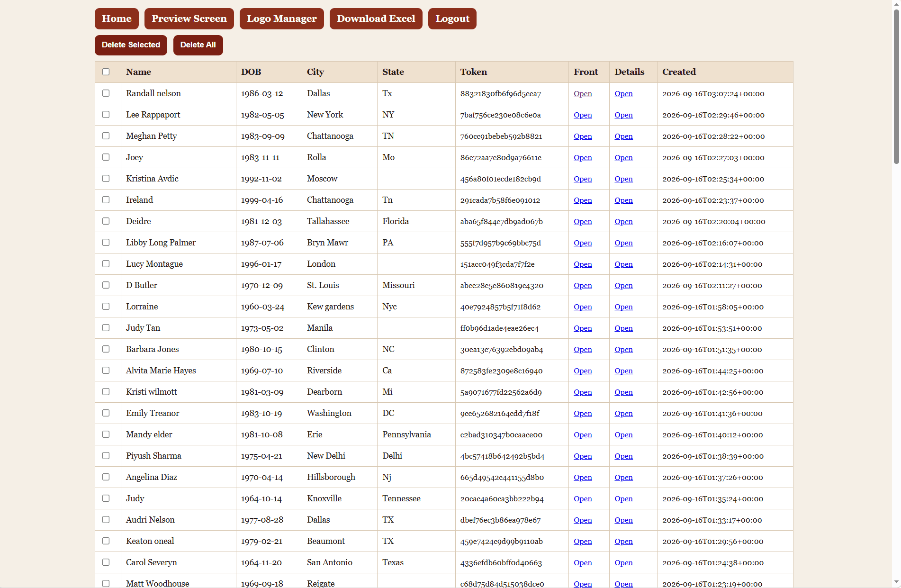This screenshot has width=901, height=588.
Task: Go to Logo Manager
Action: pos(282,18)
